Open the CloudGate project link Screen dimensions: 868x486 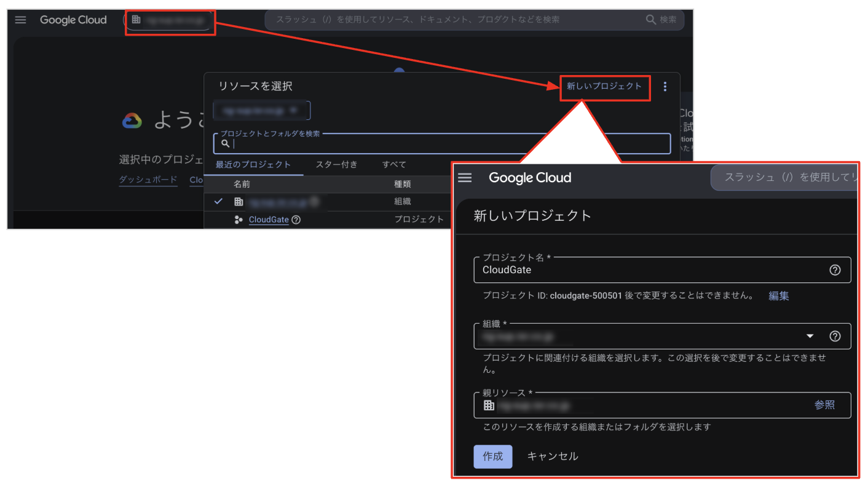(269, 220)
